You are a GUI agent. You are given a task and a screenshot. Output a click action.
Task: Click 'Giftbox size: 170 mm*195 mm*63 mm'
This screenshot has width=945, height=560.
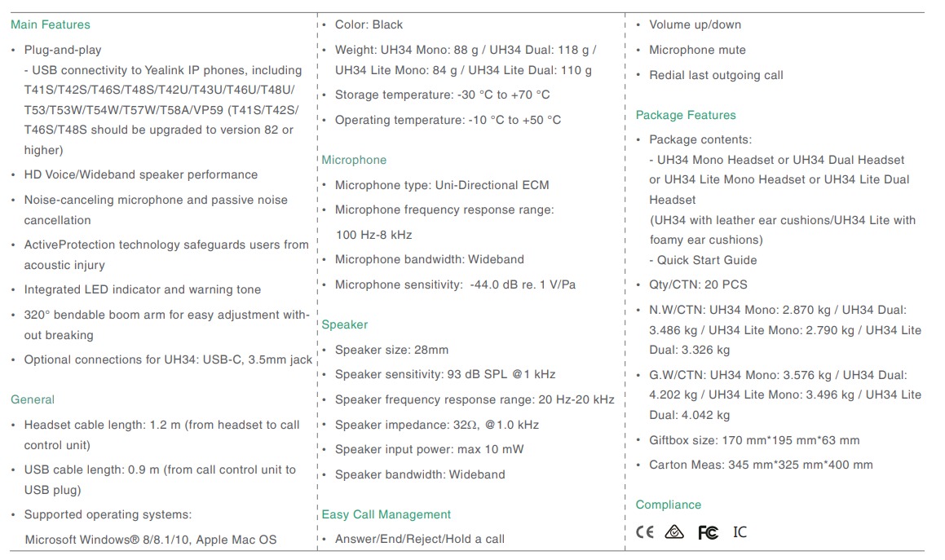(754, 441)
